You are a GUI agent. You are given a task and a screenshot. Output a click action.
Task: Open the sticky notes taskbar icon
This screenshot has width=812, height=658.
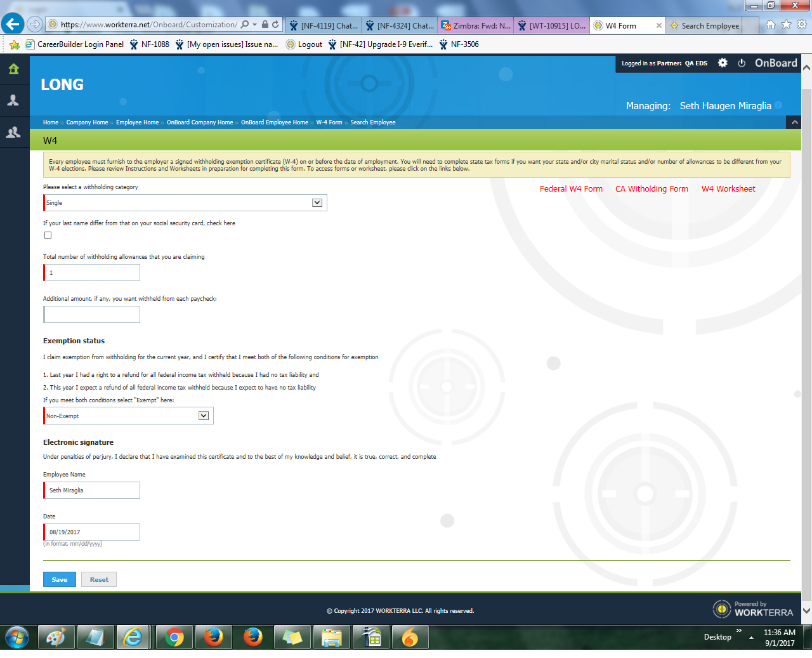(292, 637)
